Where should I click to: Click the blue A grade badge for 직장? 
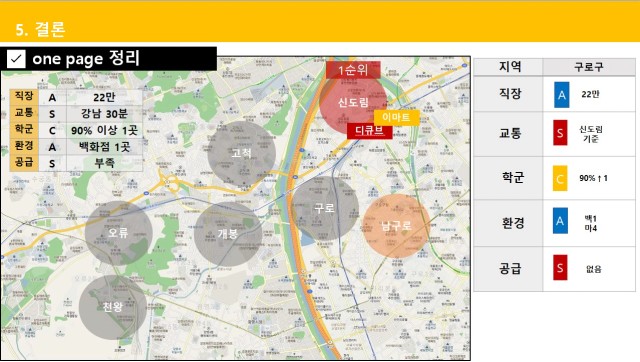pyautogui.click(x=562, y=95)
